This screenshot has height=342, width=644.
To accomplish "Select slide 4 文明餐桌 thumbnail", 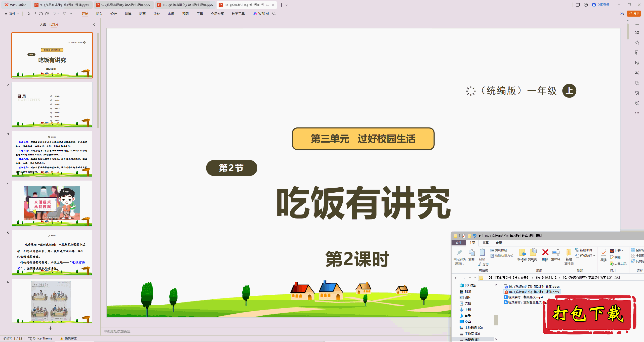I will tap(52, 203).
